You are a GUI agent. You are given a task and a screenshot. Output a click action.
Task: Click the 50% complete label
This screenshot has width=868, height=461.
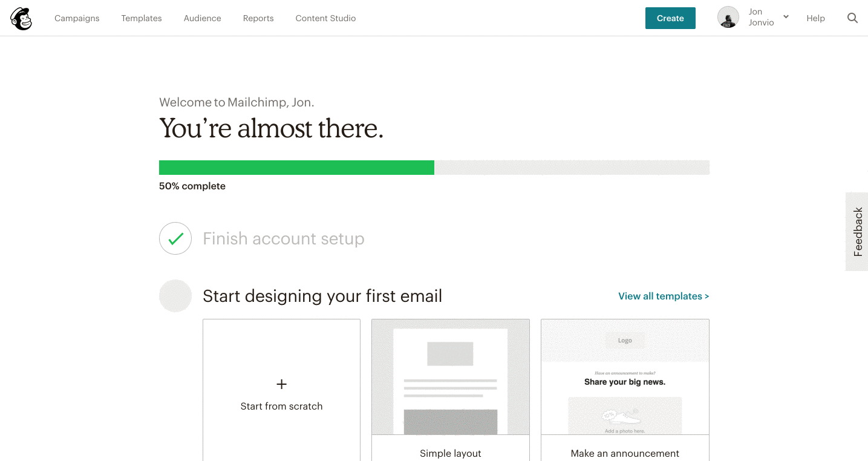[192, 186]
